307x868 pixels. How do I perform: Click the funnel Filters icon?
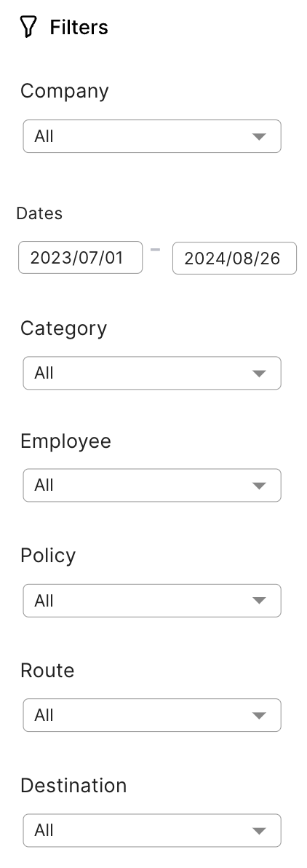point(28,26)
